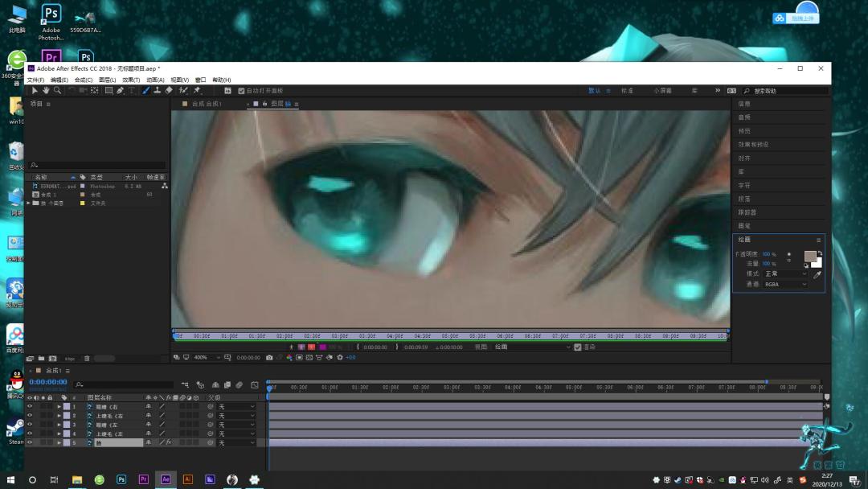Select the Brush tool
The width and height of the screenshot is (868, 489).
tap(146, 90)
